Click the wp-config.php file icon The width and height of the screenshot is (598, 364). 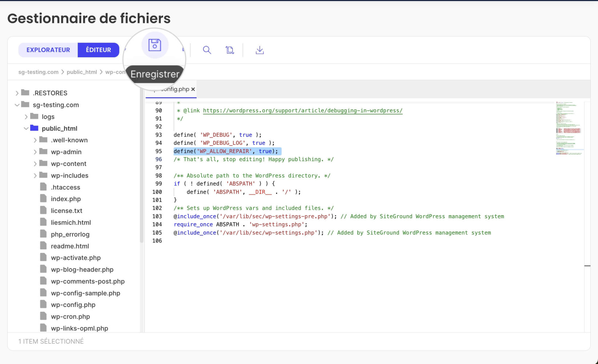tap(43, 304)
